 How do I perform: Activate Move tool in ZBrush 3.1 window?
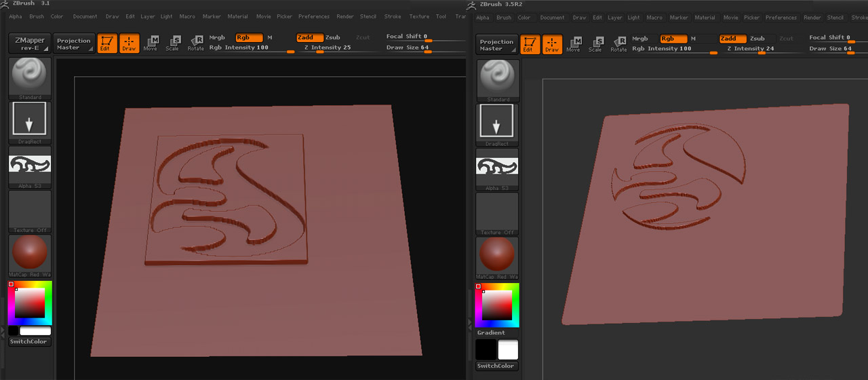click(151, 43)
